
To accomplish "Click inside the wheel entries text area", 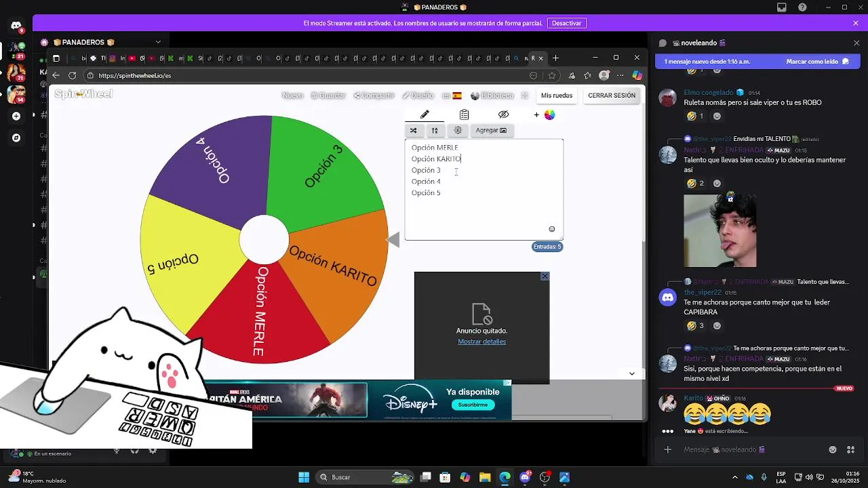I will click(x=484, y=190).
